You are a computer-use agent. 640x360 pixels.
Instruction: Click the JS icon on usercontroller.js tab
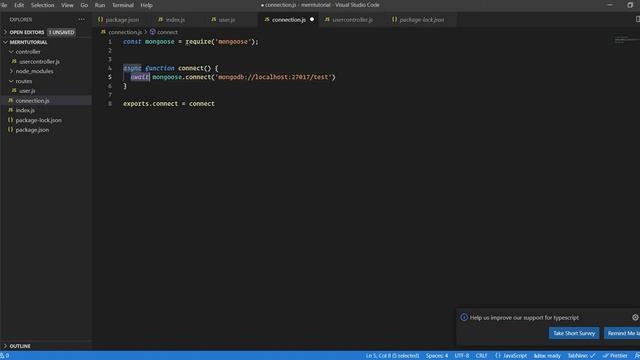(327, 19)
